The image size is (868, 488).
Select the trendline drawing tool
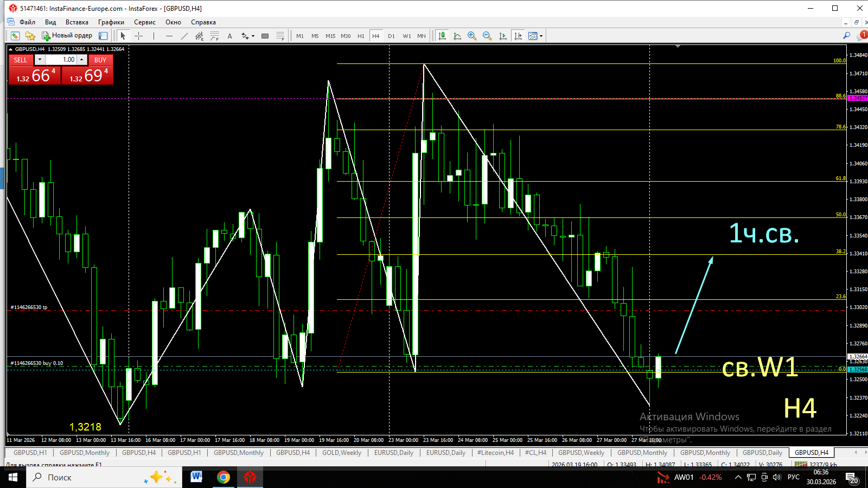point(184,36)
